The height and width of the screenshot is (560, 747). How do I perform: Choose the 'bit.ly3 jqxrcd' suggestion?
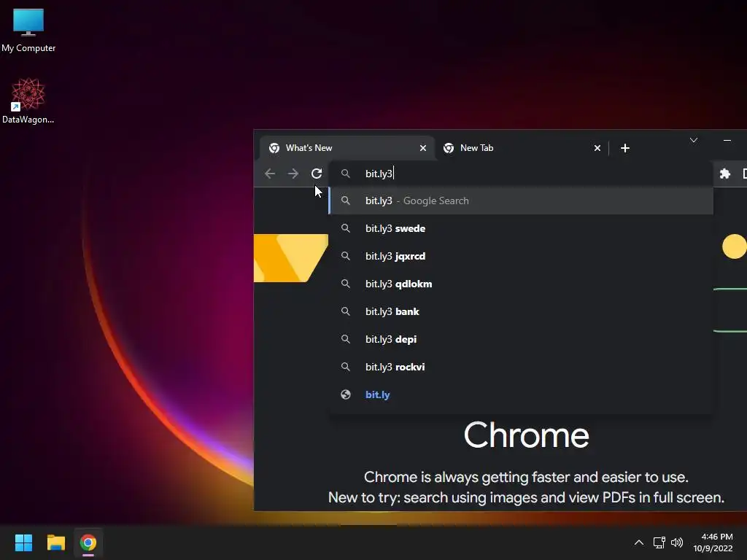click(521, 256)
